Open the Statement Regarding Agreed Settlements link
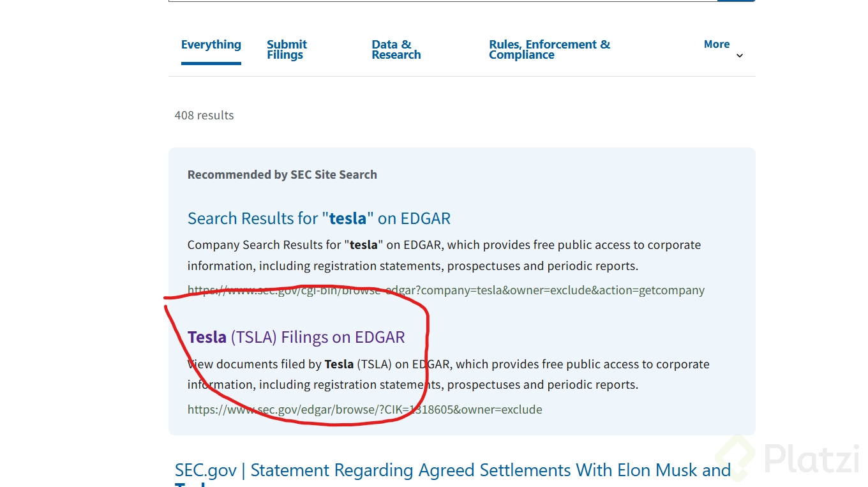 (452, 470)
